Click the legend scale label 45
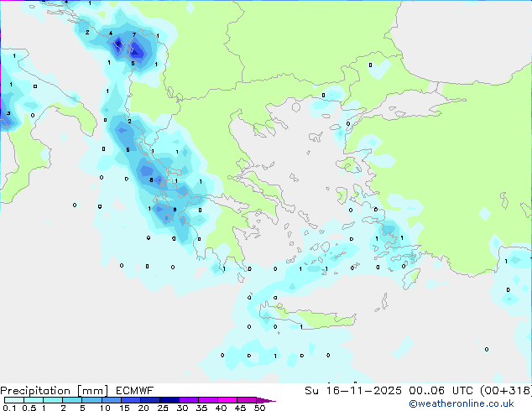The image size is (532, 411). point(240,408)
